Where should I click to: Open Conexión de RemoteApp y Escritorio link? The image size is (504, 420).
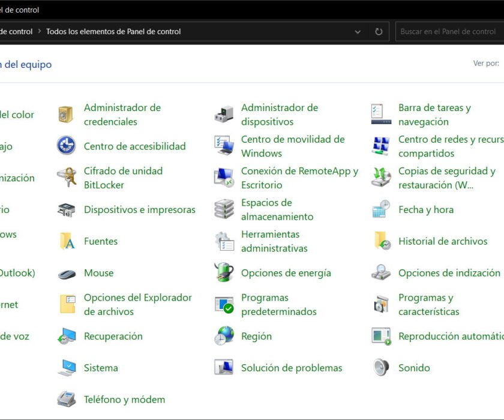point(299,178)
